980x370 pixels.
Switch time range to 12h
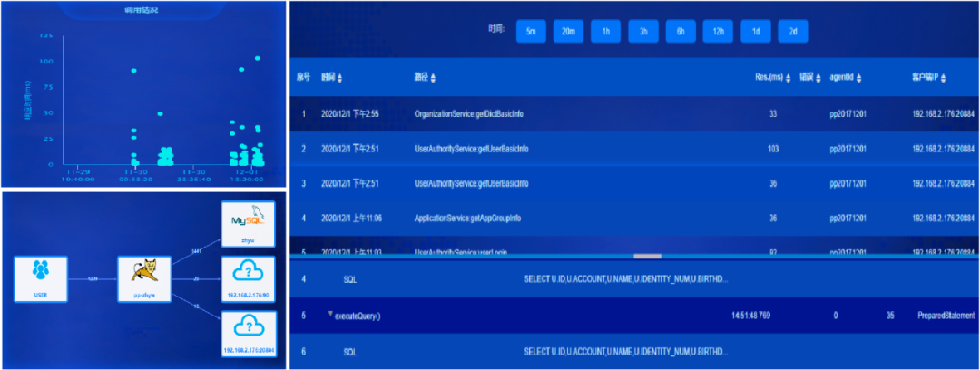pos(717,32)
